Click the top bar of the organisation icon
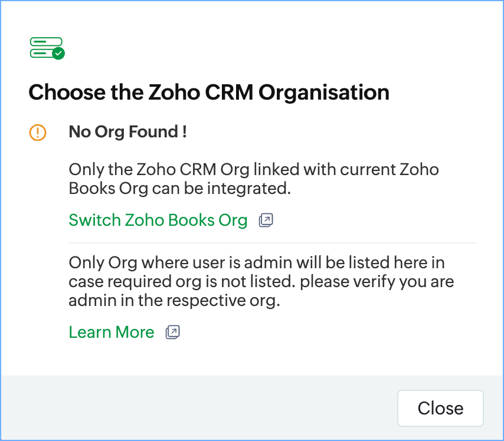The image size is (504, 441). tap(46, 42)
